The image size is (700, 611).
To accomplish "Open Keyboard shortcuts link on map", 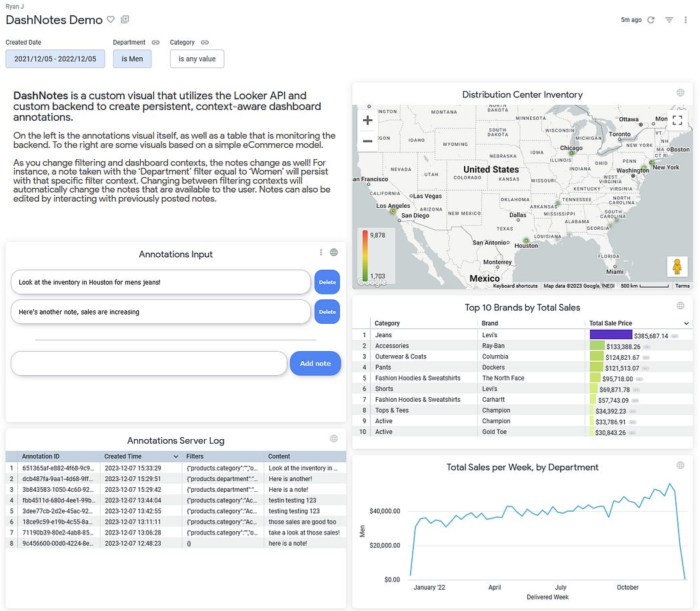I will click(515, 286).
